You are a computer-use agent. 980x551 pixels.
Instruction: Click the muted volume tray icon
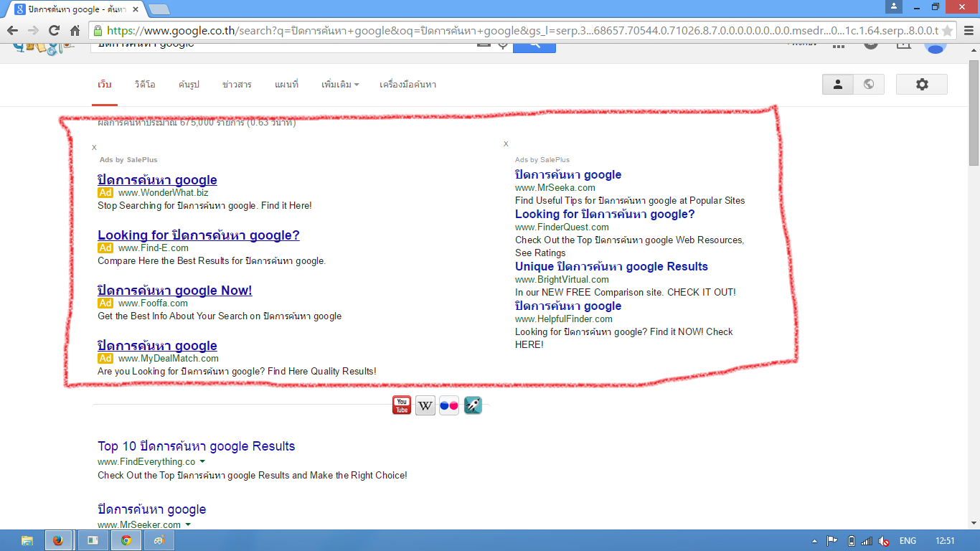point(884,541)
